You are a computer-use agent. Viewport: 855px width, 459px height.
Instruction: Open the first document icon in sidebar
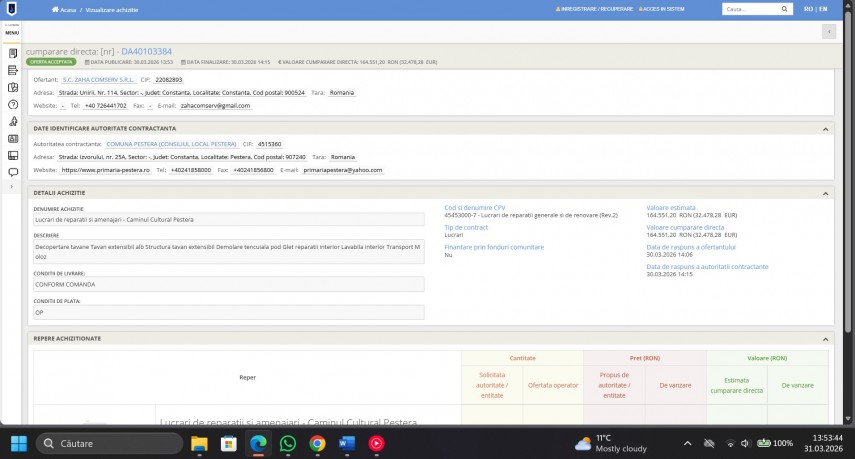(x=12, y=52)
